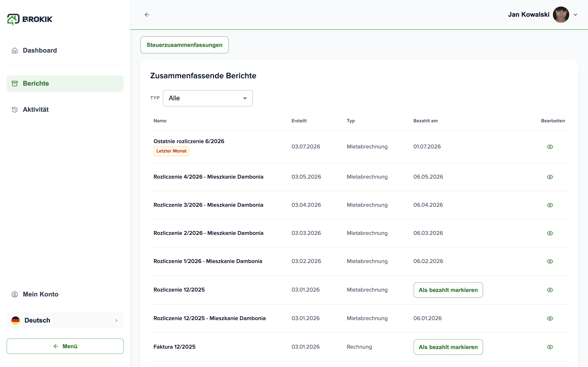
Task: Expand the user menu chevron beside Jan Kowalski
Action: (575, 14)
